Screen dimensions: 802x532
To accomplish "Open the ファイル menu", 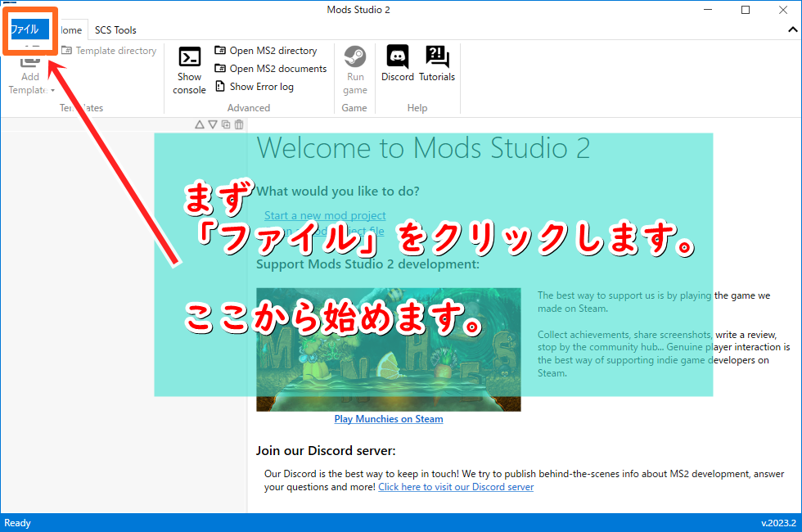I will (29, 28).
